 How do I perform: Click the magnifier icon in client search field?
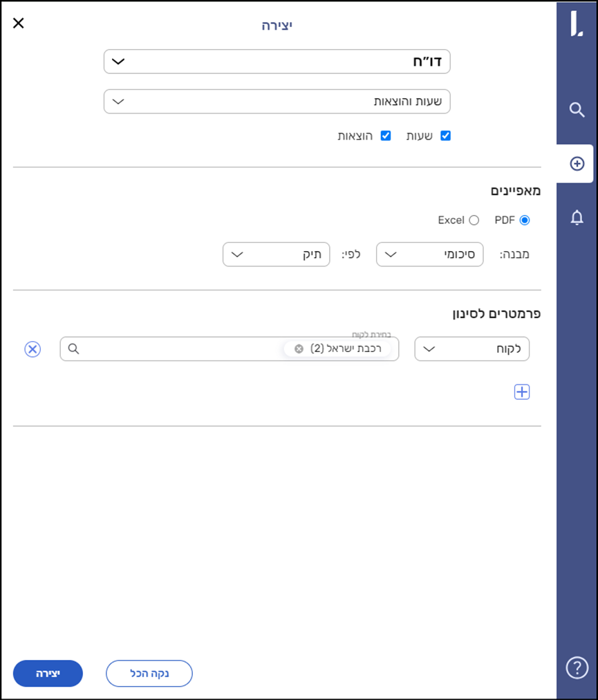coord(73,349)
